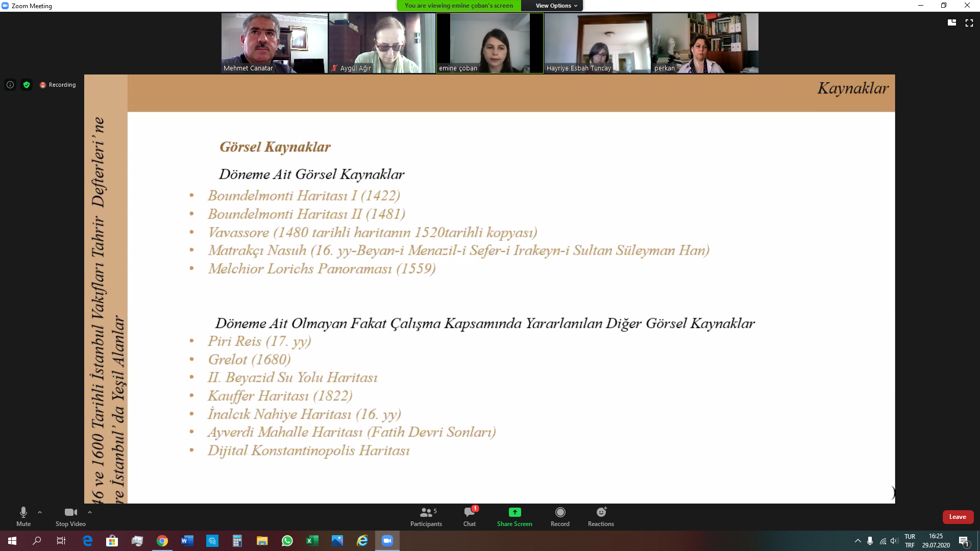
Task: Switch to Zoom app in taskbar
Action: tap(387, 541)
